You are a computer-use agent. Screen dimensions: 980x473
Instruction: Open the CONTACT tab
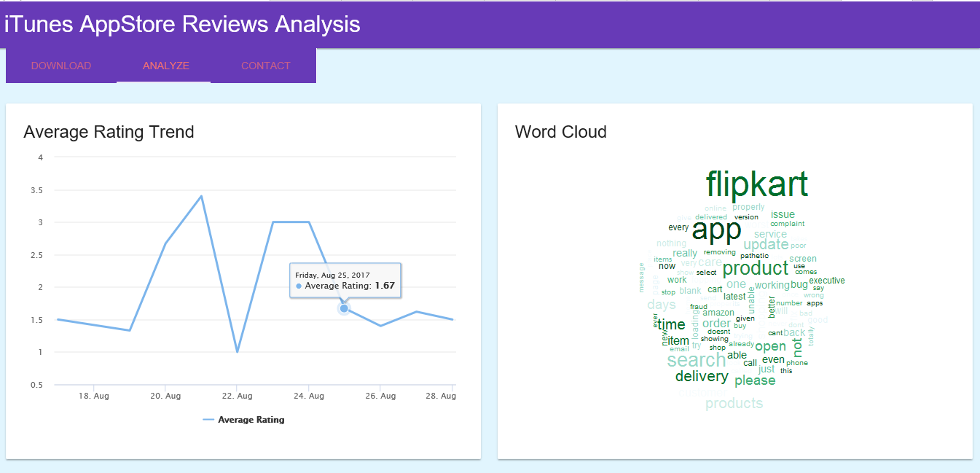point(266,66)
